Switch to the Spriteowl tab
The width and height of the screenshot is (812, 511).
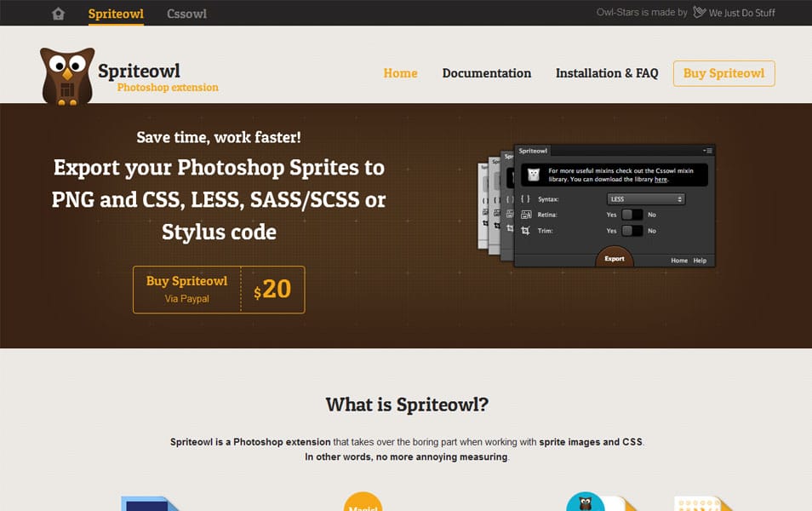point(116,14)
